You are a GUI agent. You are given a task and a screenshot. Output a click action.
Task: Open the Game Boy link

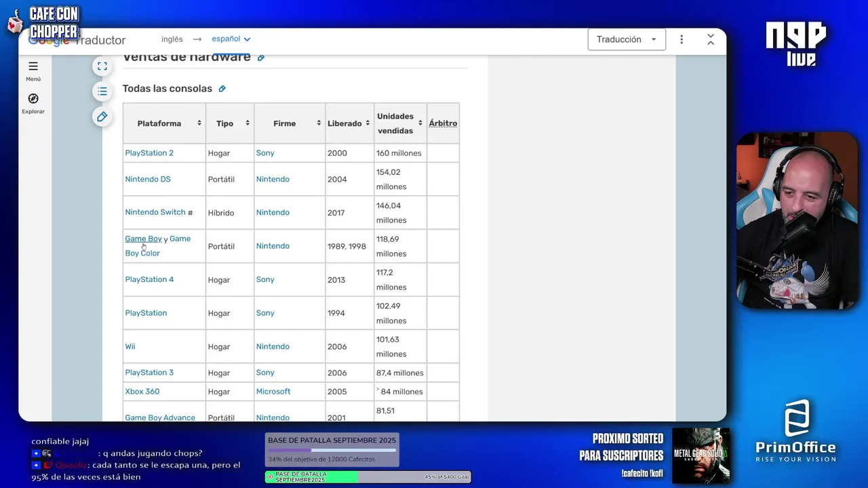click(x=143, y=239)
